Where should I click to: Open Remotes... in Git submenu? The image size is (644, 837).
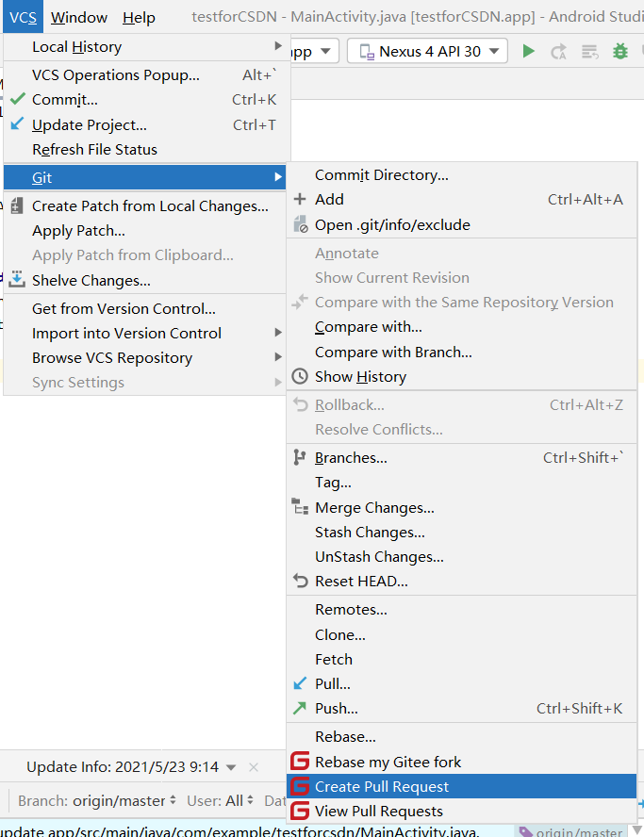pyautogui.click(x=462, y=610)
